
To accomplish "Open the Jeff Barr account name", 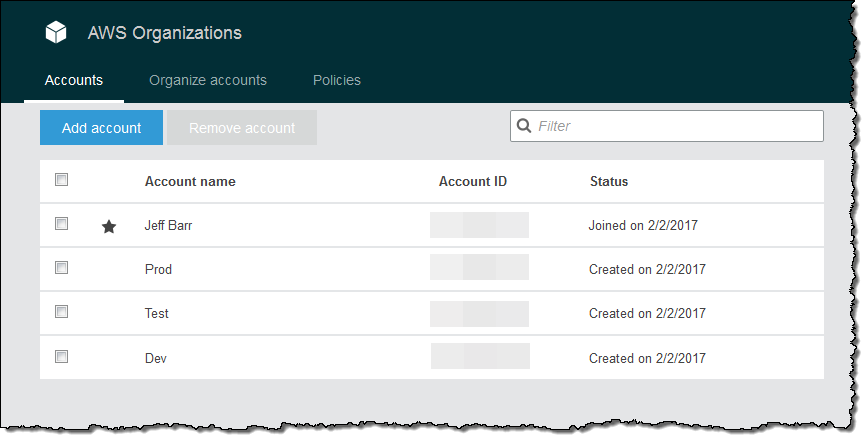I will click(x=169, y=226).
